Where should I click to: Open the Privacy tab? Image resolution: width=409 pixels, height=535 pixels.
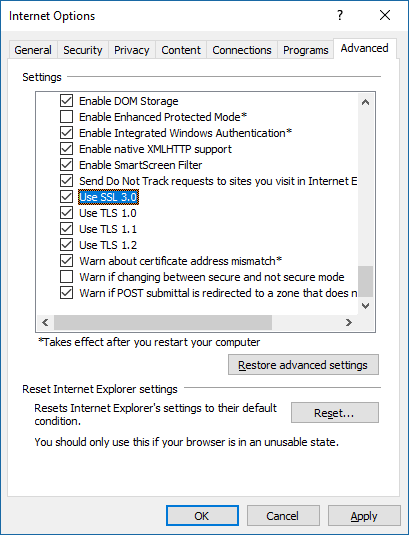tap(132, 50)
